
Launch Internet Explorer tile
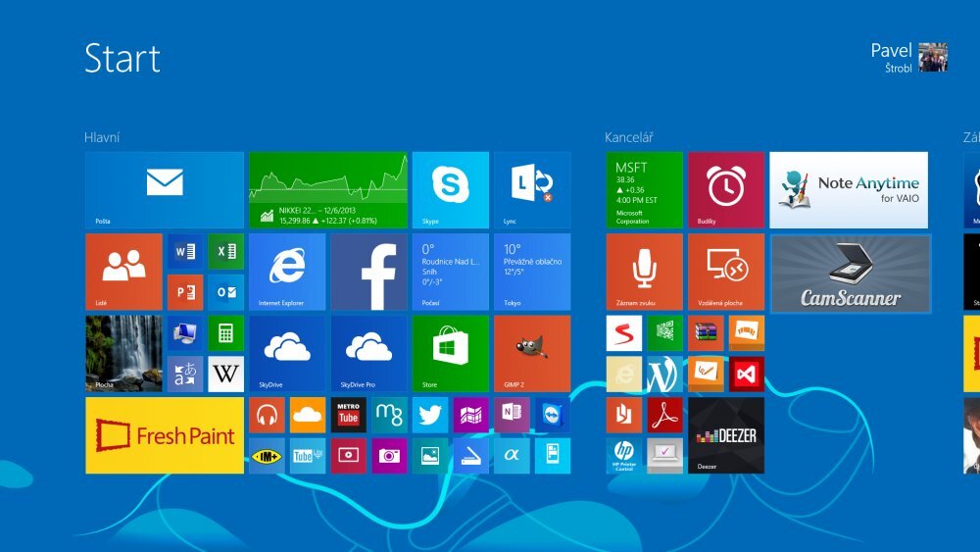pyautogui.click(x=286, y=272)
